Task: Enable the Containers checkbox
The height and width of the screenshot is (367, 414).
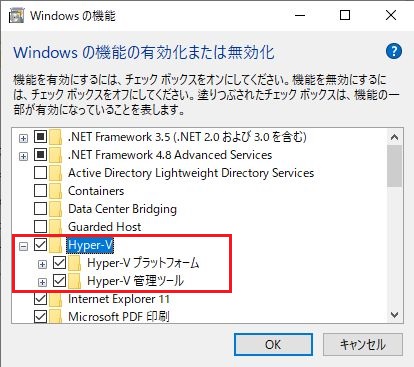Action: tap(40, 191)
